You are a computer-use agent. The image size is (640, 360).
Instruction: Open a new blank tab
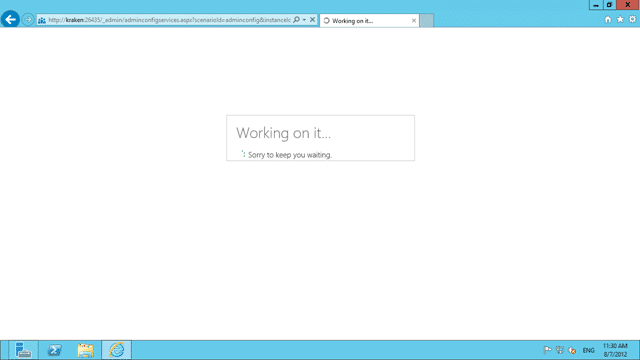[x=427, y=20]
